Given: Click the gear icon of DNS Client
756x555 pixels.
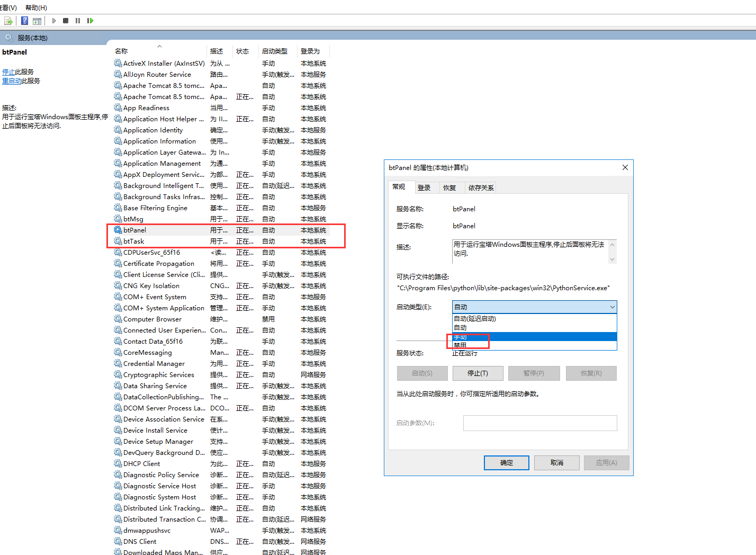Looking at the screenshot, I should coord(118,541).
